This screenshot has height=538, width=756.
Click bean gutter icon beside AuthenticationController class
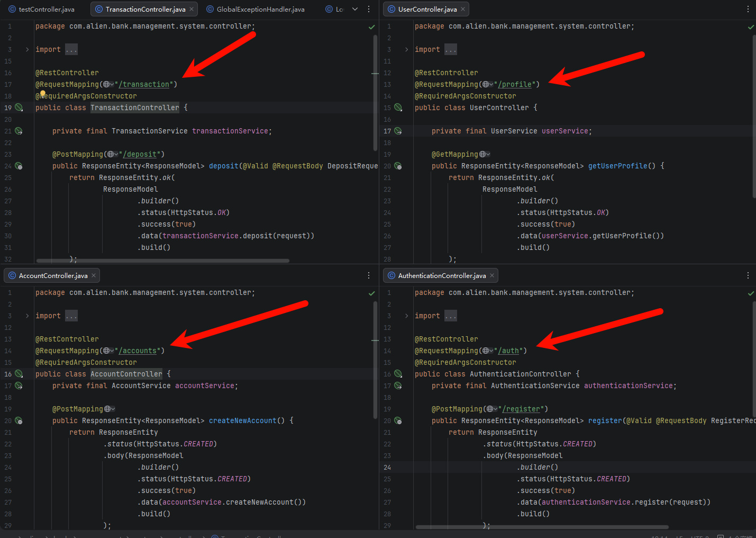coord(398,374)
